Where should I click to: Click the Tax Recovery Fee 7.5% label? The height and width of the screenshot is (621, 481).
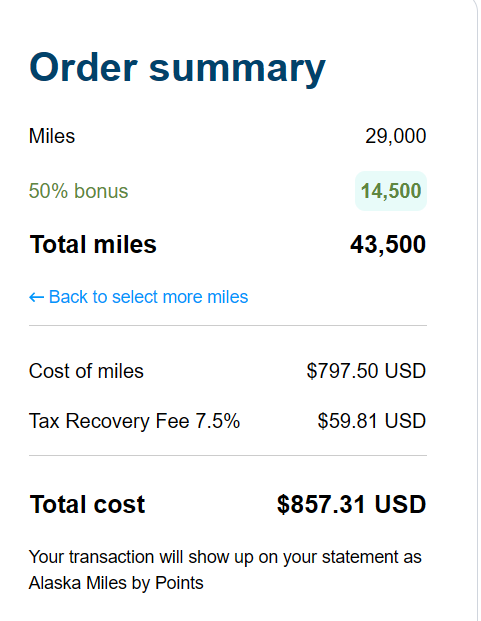coord(135,421)
